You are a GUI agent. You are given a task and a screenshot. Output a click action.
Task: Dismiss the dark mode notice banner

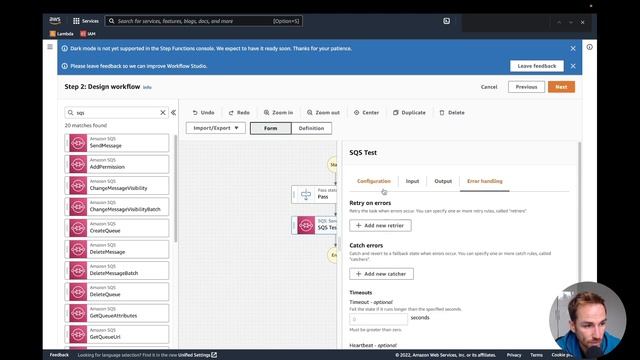tap(573, 49)
